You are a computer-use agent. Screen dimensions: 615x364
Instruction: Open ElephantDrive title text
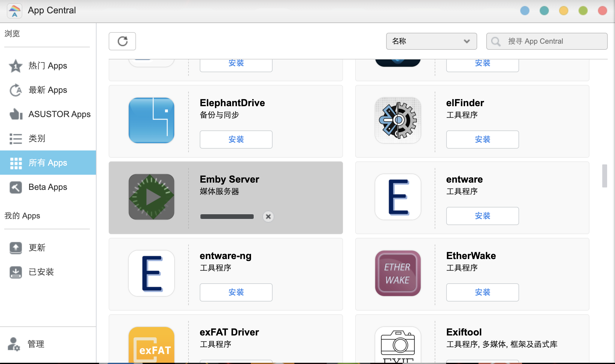pyautogui.click(x=232, y=103)
